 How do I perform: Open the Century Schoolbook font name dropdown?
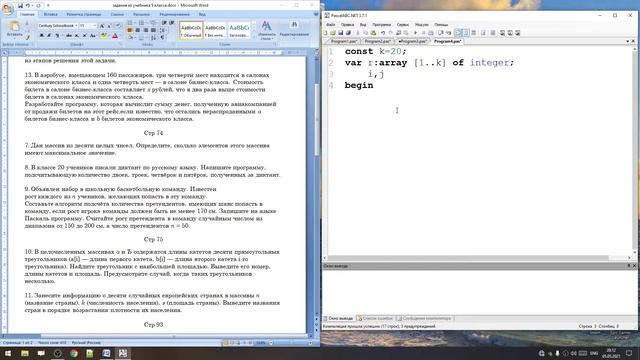[x=57, y=26]
